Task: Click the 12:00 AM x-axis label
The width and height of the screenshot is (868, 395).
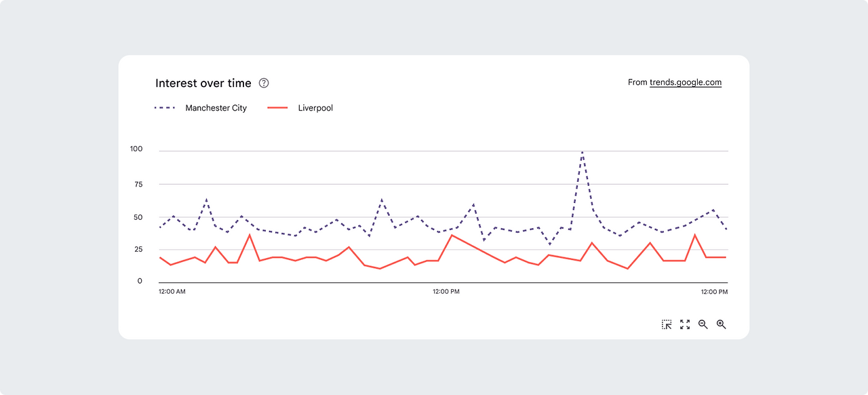Action: (172, 292)
